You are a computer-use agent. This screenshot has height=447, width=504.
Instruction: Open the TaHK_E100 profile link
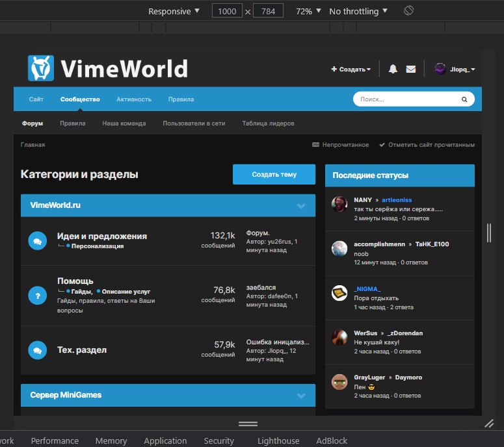(x=432, y=244)
